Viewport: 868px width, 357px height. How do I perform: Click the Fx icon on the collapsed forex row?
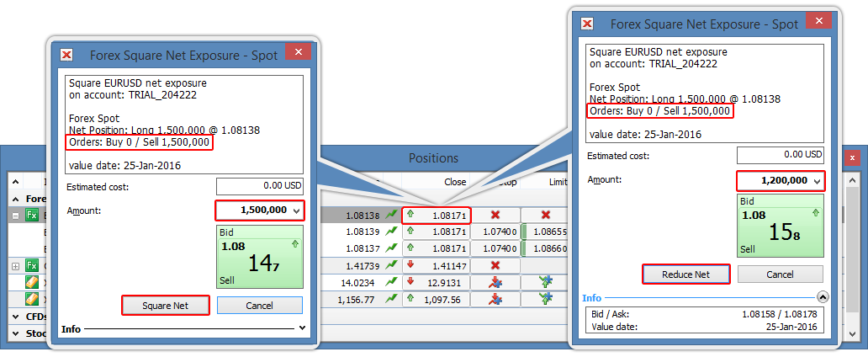[x=32, y=265]
